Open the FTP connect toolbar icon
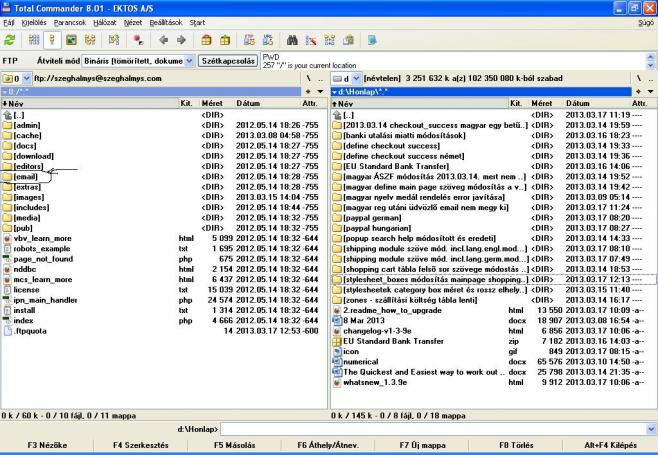 tap(249, 40)
